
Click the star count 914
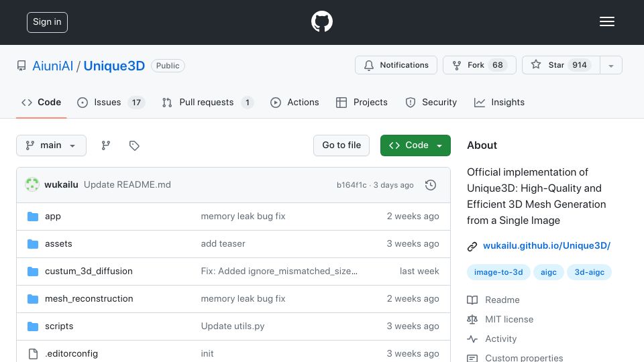[579, 65]
